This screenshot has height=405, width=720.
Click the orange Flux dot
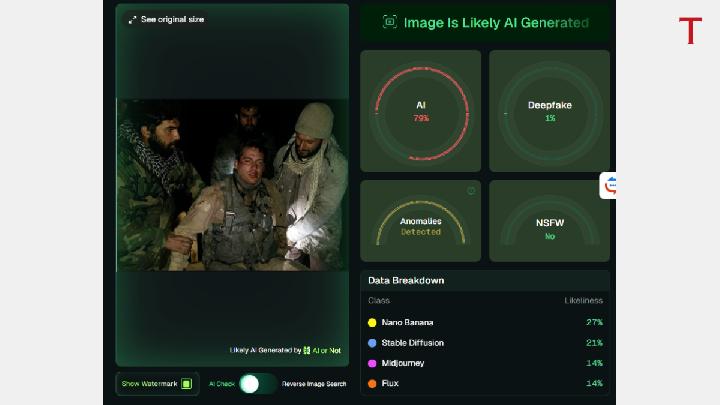click(x=372, y=383)
